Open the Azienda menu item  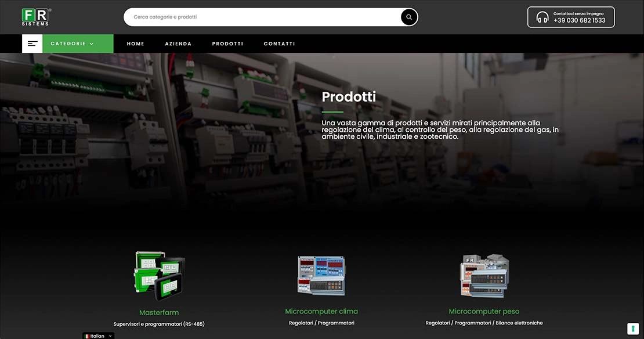[178, 44]
